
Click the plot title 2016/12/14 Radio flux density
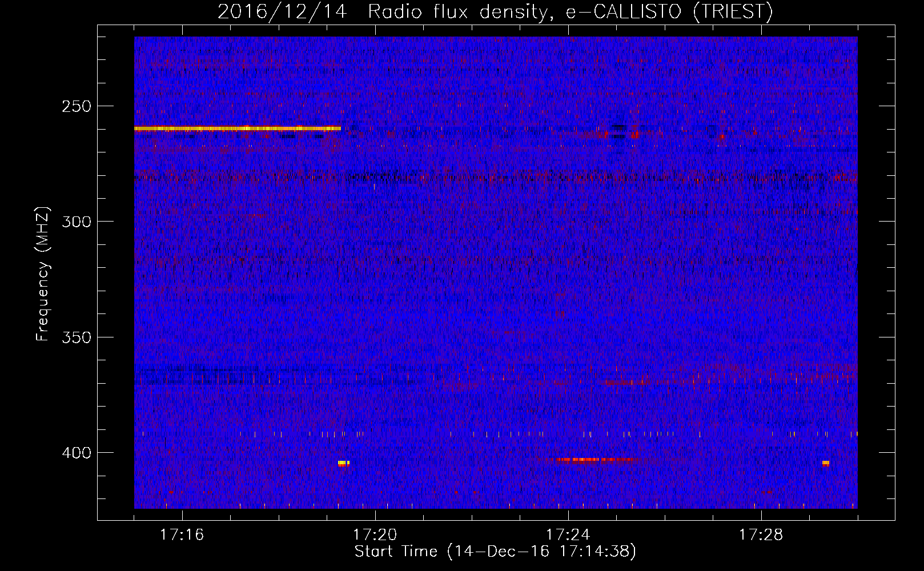pyautogui.click(x=495, y=11)
